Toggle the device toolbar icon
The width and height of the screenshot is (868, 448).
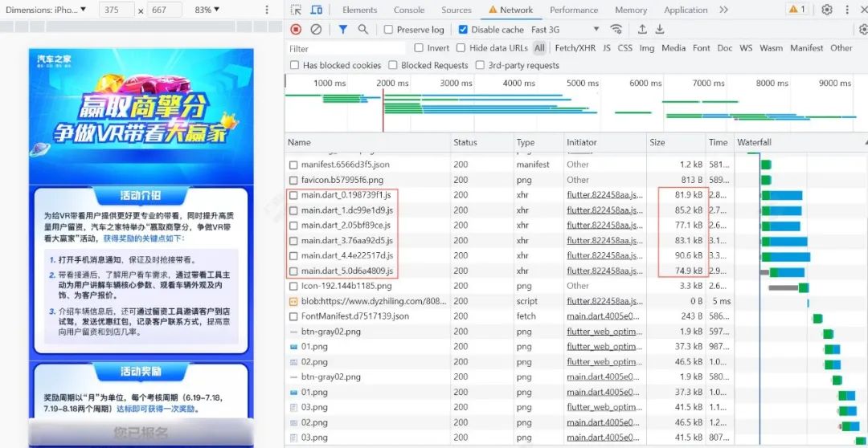317,10
